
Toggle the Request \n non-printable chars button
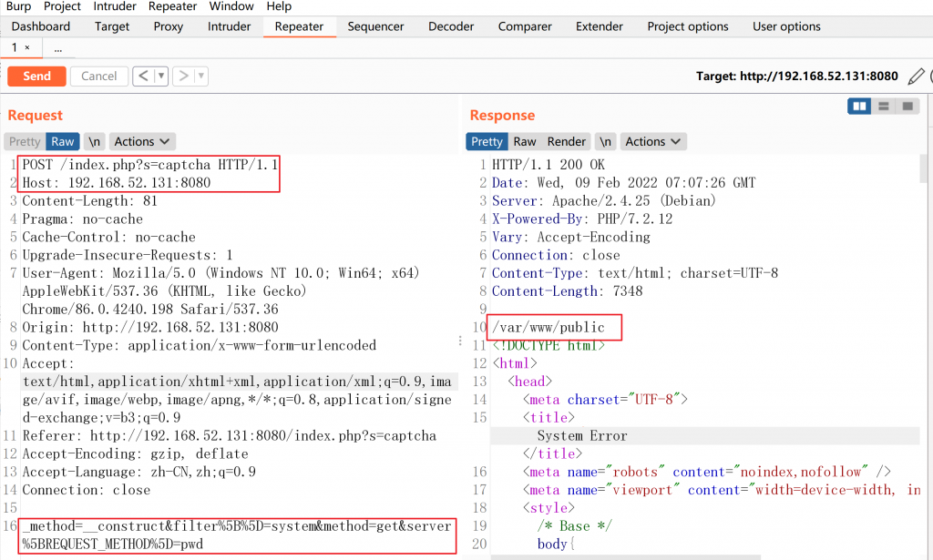[x=94, y=141]
